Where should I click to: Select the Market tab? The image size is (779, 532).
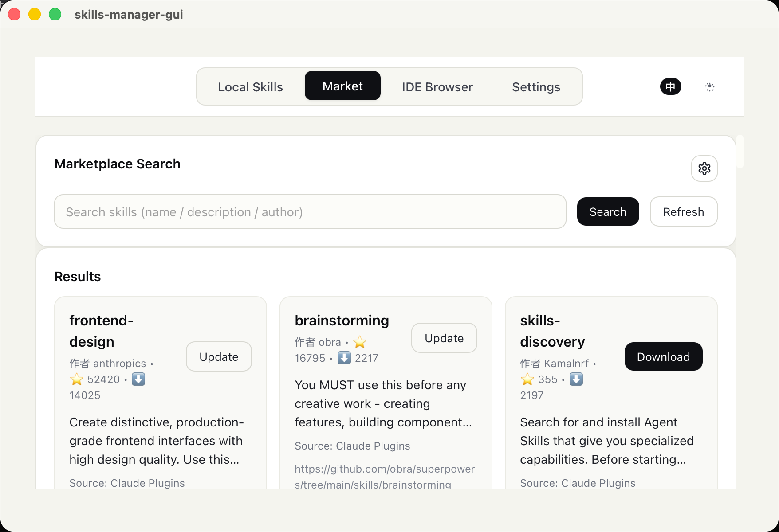click(x=342, y=86)
